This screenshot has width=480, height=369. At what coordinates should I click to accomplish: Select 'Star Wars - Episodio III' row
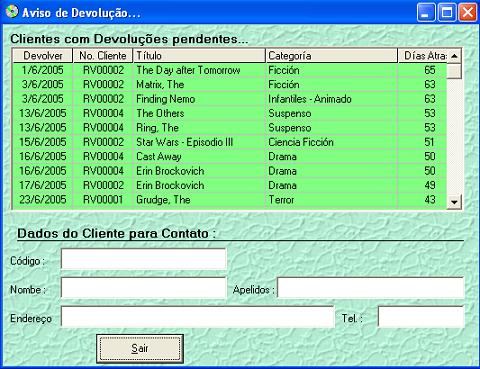229,142
